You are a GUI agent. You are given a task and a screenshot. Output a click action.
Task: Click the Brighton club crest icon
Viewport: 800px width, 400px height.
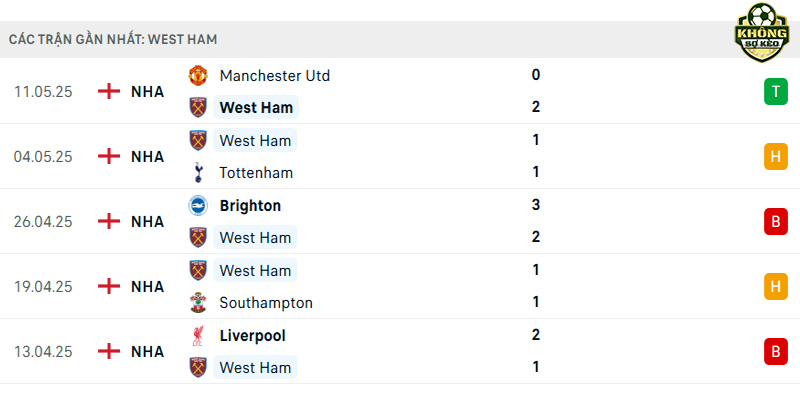coord(198,206)
